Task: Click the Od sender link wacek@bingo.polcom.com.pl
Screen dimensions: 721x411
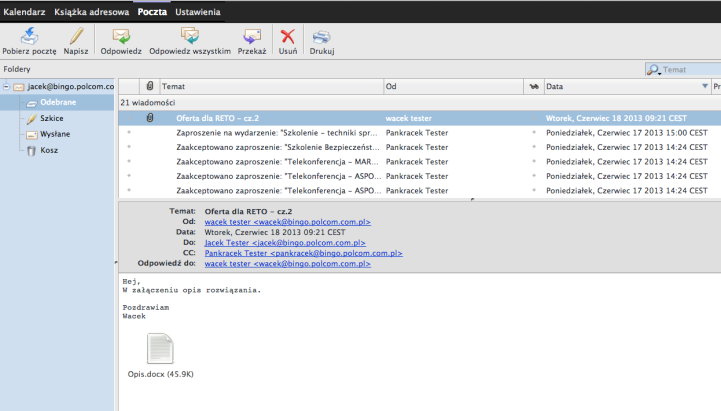Action: [x=287, y=222]
